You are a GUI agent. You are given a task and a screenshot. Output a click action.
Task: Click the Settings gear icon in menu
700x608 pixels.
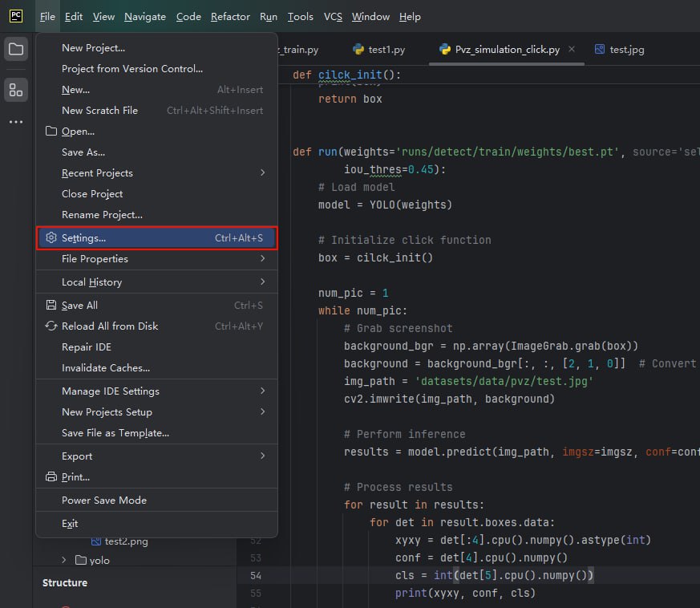pos(51,237)
